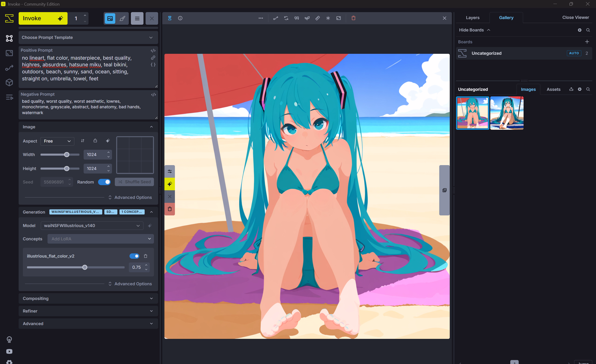Click the Shuffle Seed button

(x=134, y=182)
